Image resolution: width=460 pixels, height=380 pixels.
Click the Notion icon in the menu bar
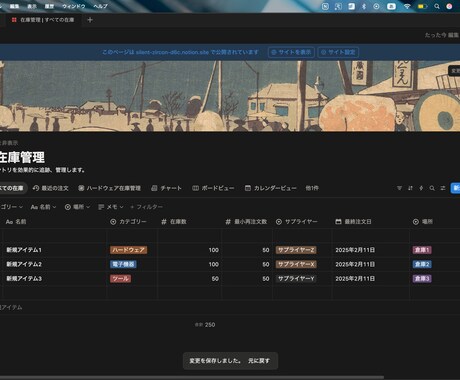point(325,6)
